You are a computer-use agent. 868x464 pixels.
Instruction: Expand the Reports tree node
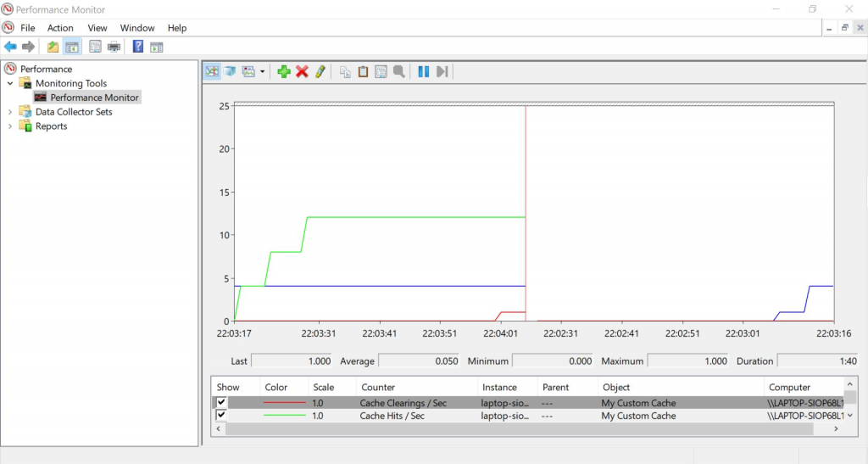[x=10, y=126]
